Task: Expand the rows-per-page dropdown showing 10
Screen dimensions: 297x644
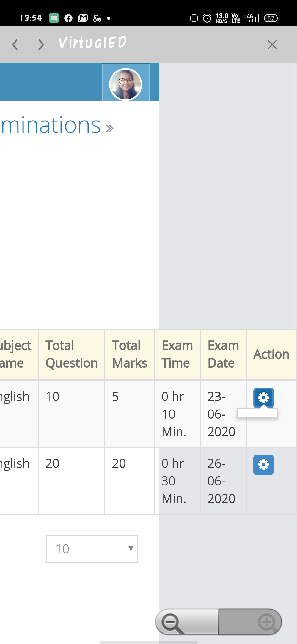Action: 92,549
